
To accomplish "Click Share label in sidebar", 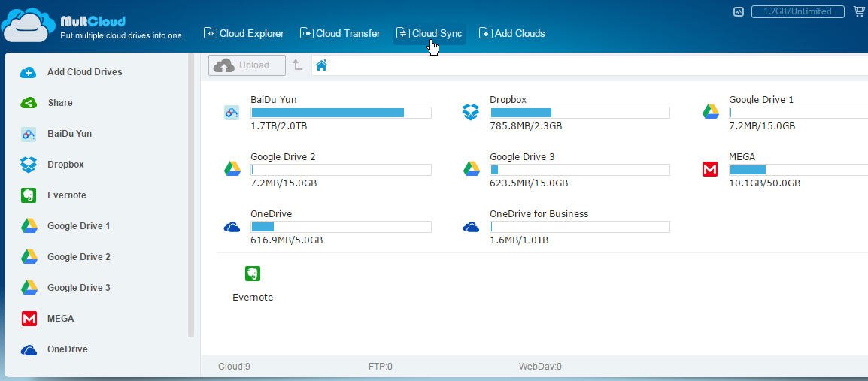I will coord(59,103).
